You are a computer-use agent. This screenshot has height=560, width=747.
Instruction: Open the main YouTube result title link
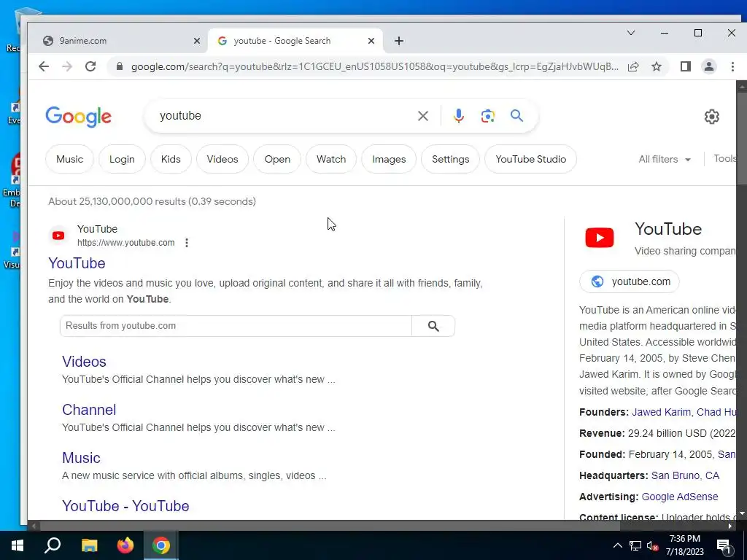click(x=77, y=263)
